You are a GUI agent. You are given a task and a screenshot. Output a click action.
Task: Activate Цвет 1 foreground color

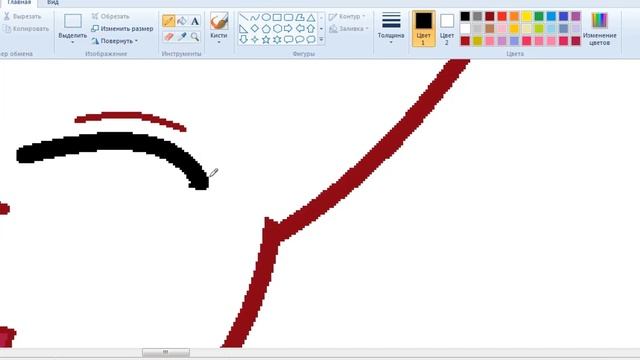(423, 29)
